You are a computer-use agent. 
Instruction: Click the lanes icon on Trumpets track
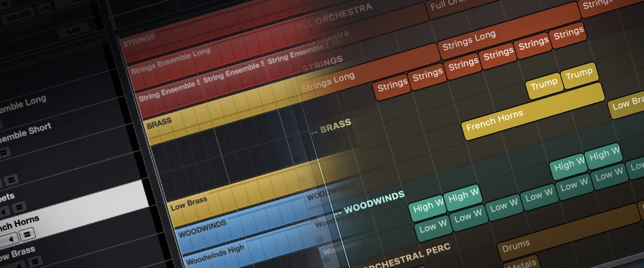tap(18, 207)
